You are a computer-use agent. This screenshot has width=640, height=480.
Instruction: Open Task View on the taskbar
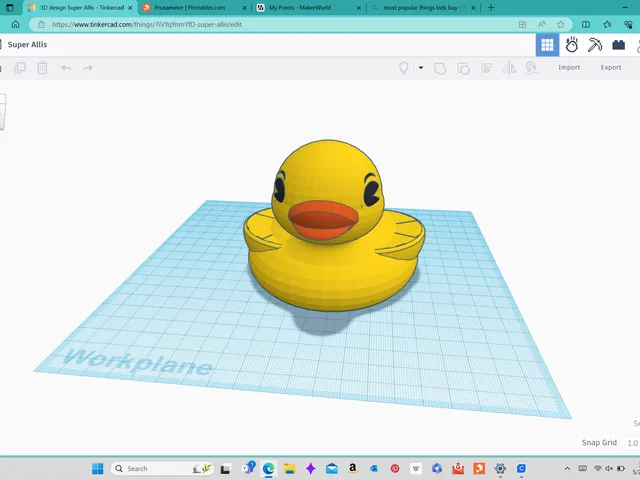225,469
